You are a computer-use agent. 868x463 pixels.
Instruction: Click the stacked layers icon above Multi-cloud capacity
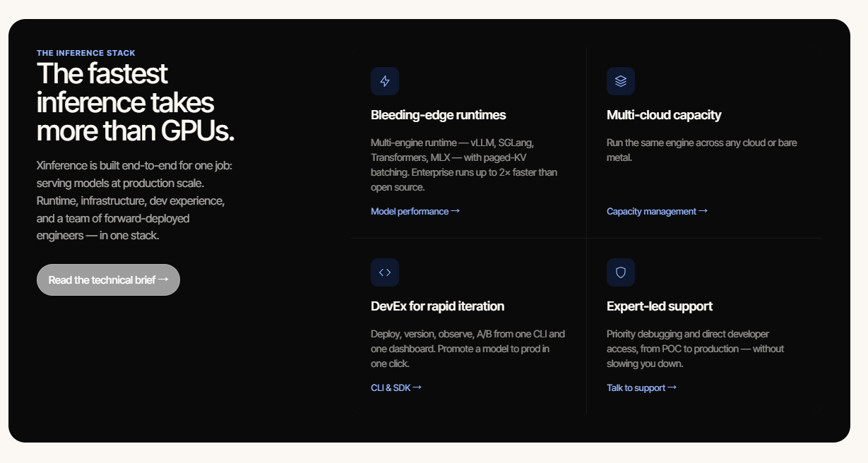(621, 81)
